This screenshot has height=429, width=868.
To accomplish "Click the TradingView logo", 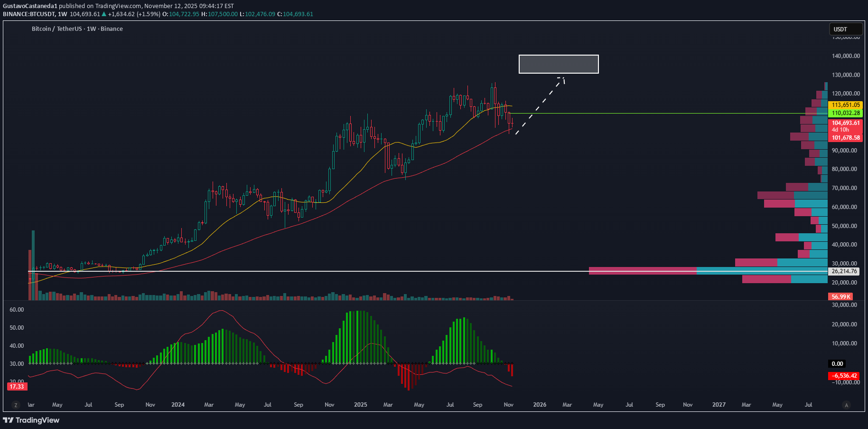I will pos(31,420).
